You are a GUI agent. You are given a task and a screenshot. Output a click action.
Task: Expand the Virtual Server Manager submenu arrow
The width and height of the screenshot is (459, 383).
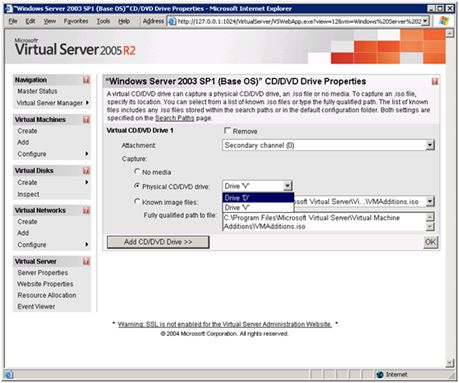click(x=87, y=103)
